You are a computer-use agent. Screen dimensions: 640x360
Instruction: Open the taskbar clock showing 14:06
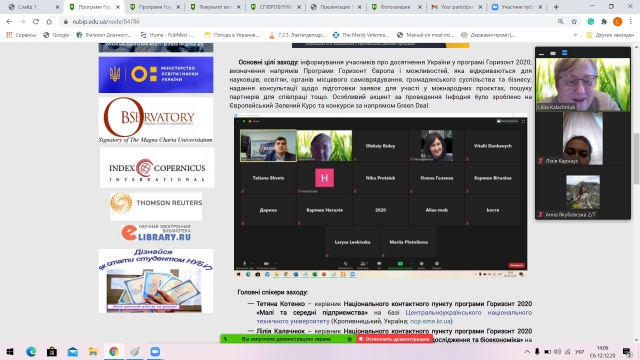pos(602,351)
